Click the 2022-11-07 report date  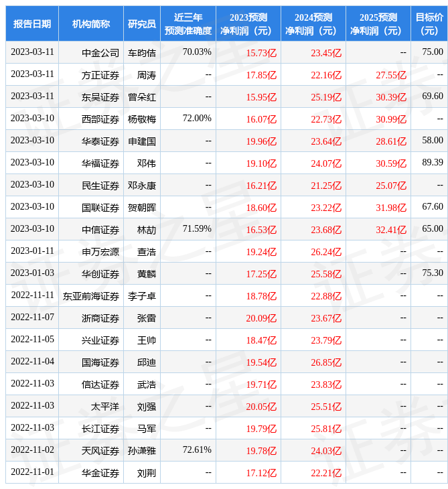32,317
